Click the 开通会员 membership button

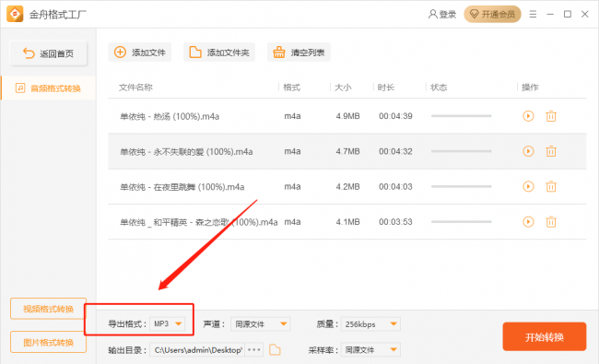pyautogui.click(x=492, y=15)
